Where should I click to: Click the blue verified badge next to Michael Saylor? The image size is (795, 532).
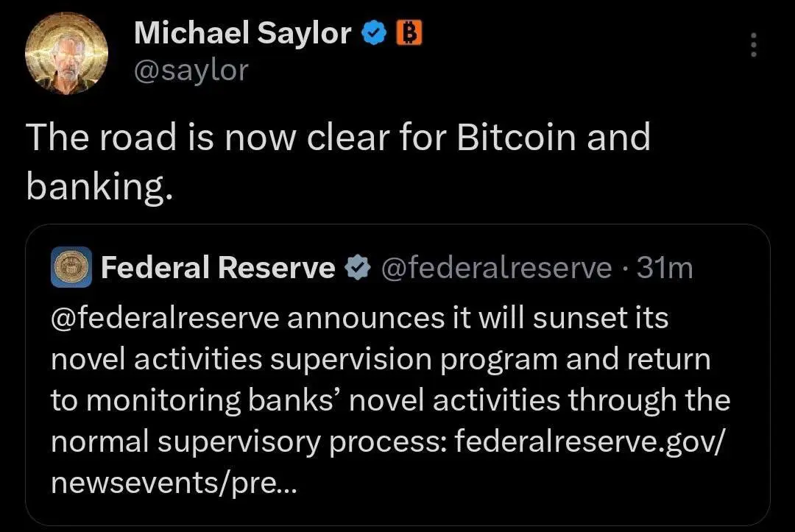pos(374,33)
